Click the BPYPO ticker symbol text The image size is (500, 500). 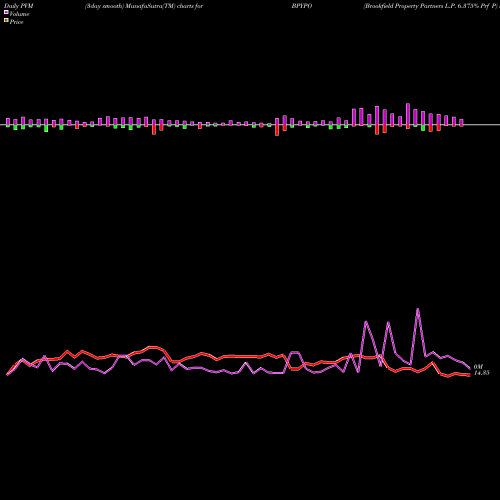point(302,6)
